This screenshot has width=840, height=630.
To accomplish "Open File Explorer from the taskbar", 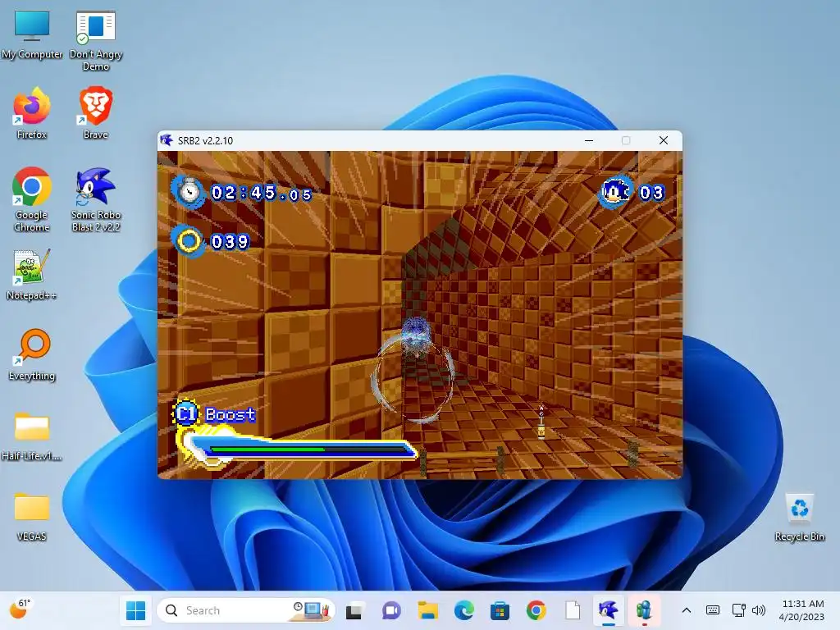I will pos(428,610).
